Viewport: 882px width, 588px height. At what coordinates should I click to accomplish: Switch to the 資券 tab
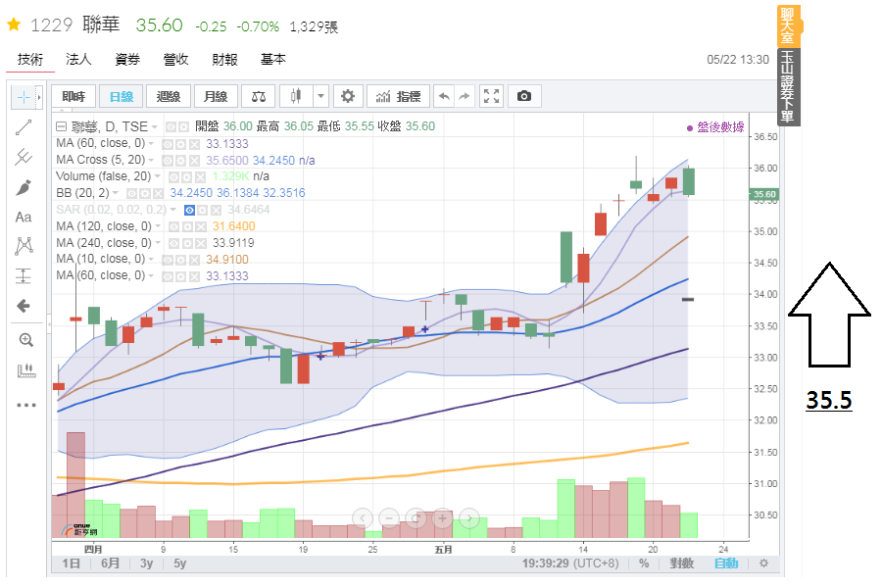pyautogui.click(x=127, y=59)
